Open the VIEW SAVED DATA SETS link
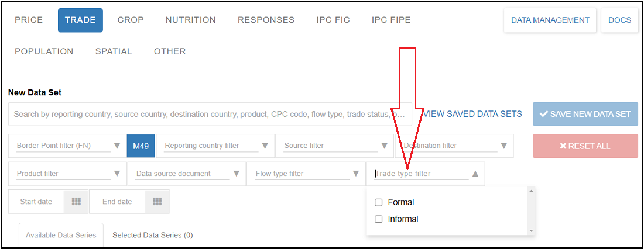 (x=472, y=114)
